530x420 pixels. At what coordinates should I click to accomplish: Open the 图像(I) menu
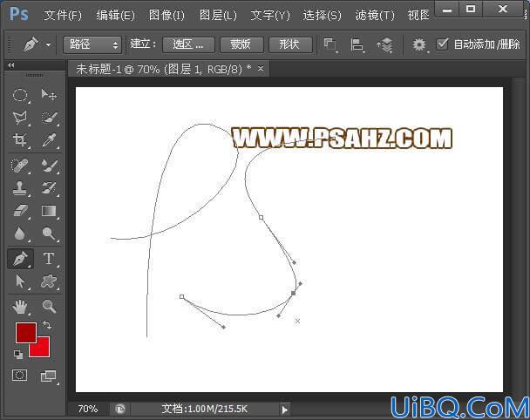pos(166,15)
